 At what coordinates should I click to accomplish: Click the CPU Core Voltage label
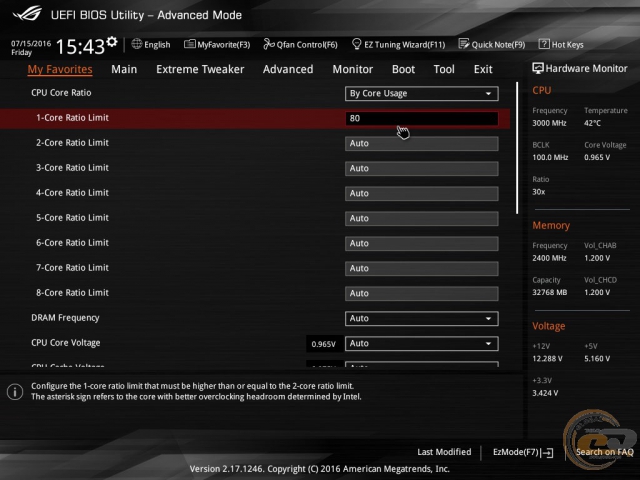[x=66, y=342]
